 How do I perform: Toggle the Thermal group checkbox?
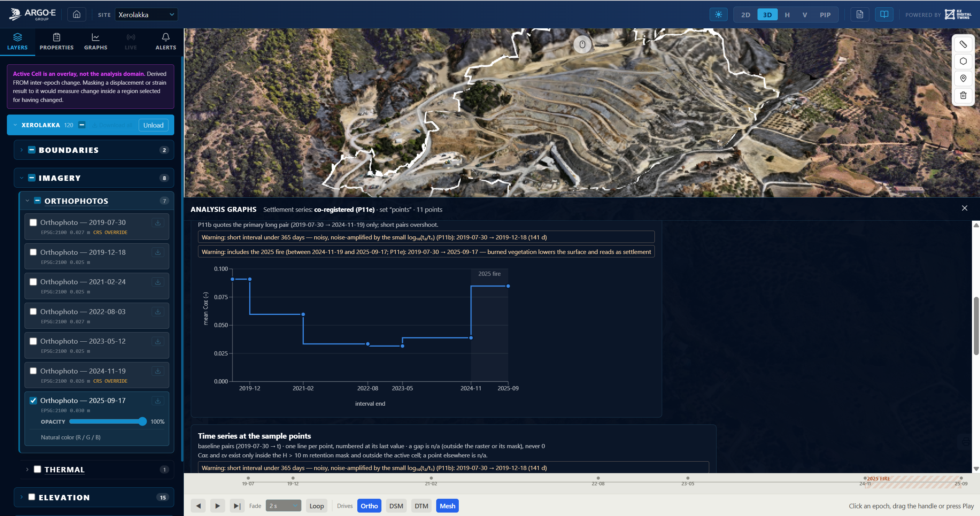tap(38, 469)
